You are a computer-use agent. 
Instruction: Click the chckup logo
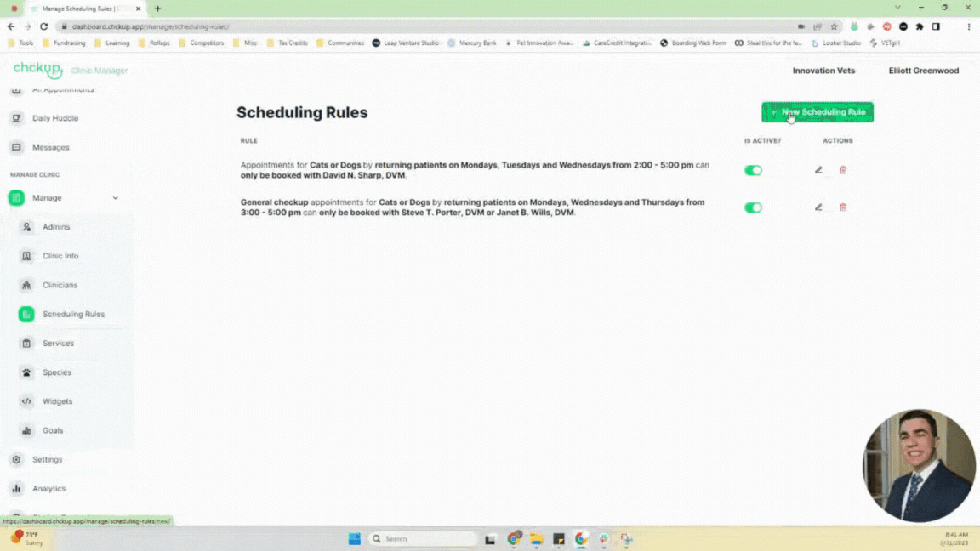pyautogui.click(x=38, y=69)
